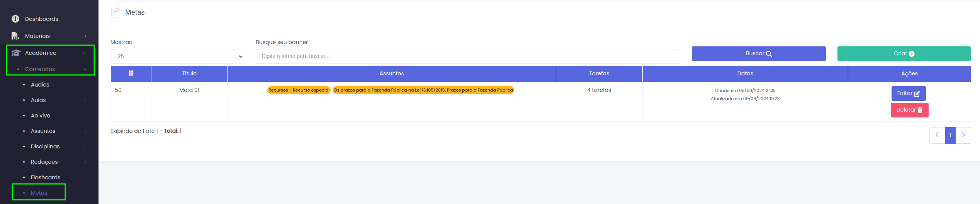Click the Dashboards gauge icon

[15, 19]
